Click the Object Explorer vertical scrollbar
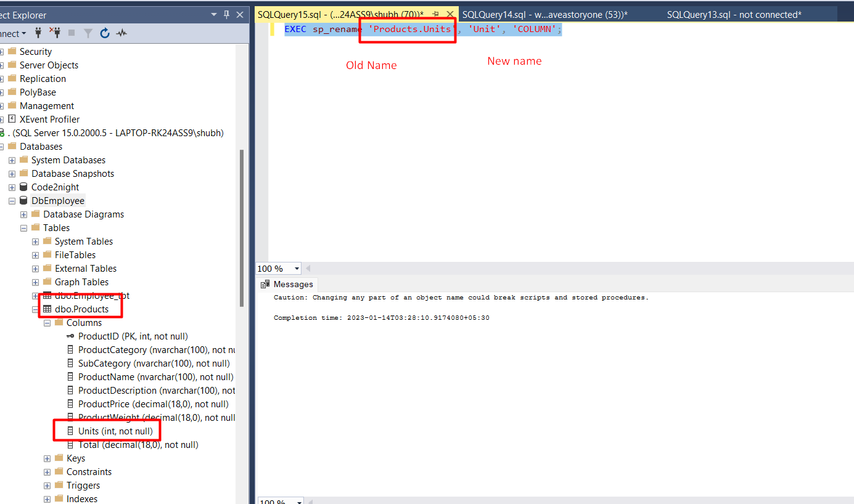Viewport: 854px width, 504px height. 242,228
